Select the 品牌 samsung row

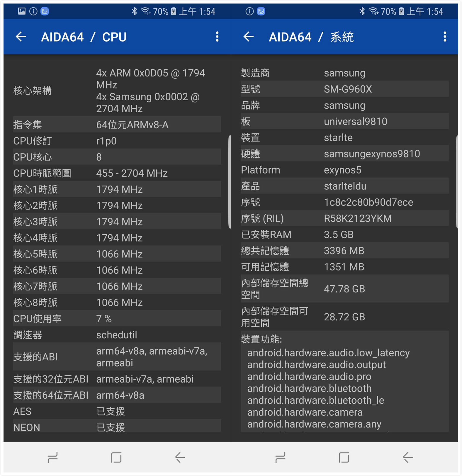point(345,105)
